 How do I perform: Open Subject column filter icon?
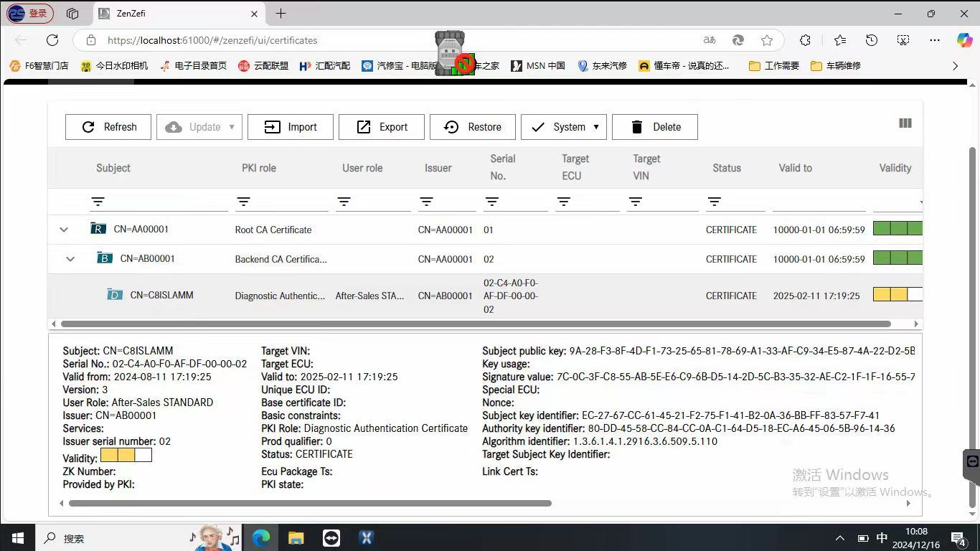pyautogui.click(x=98, y=202)
